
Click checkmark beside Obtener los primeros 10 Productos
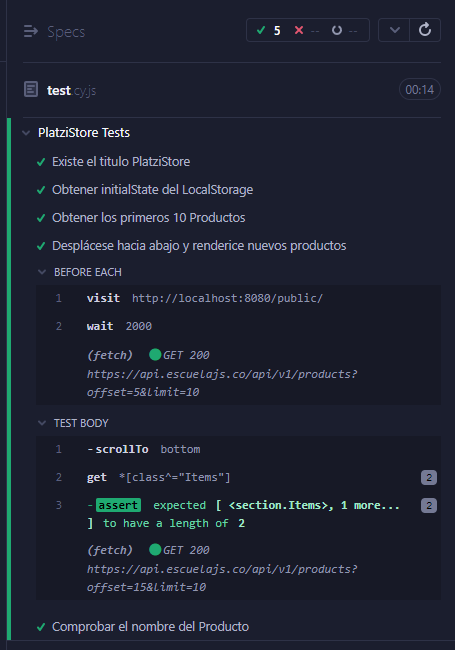pos(41,218)
